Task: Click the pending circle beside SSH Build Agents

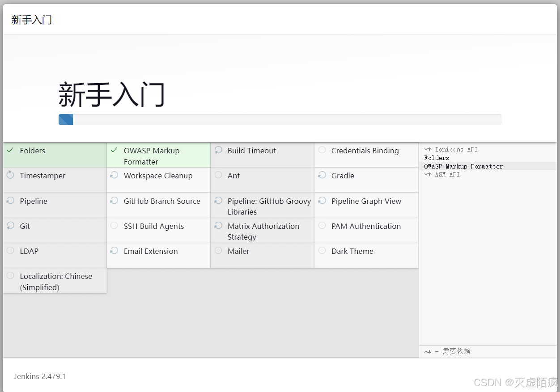Action: pyautogui.click(x=114, y=225)
